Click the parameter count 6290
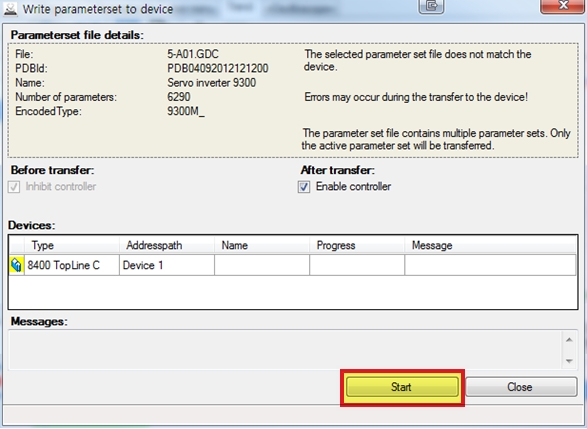The height and width of the screenshot is (429, 587). pyautogui.click(x=179, y=97)
